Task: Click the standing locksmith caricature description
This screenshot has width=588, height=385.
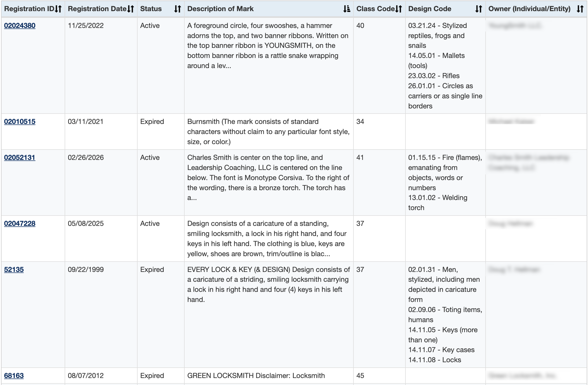Action: (267, 239)
